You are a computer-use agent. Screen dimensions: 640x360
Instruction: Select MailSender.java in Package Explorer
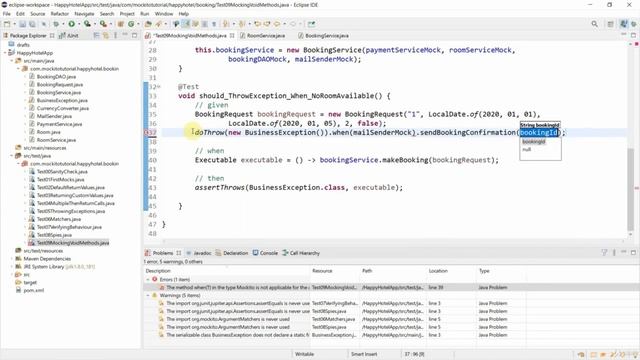[54, 116]
